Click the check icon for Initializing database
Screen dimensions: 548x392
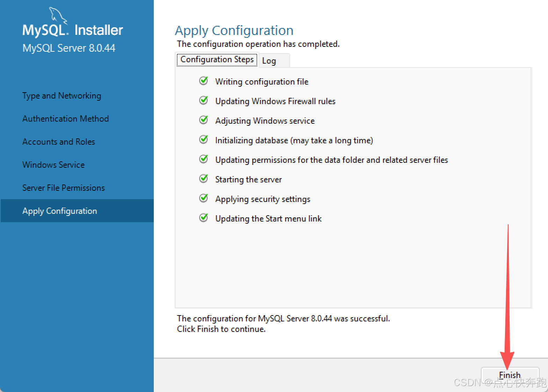coord(204,140)
